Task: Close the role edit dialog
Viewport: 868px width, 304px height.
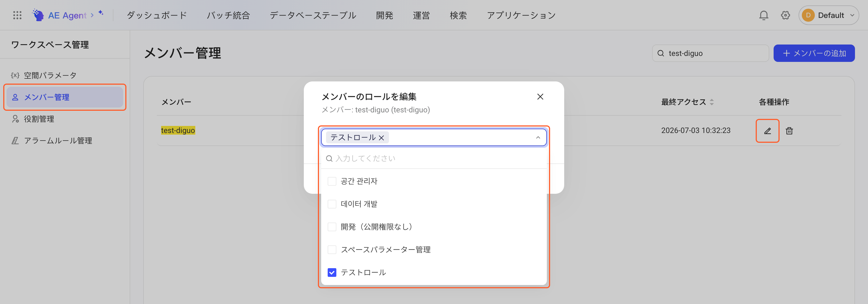Action: [x=540, y=97]
